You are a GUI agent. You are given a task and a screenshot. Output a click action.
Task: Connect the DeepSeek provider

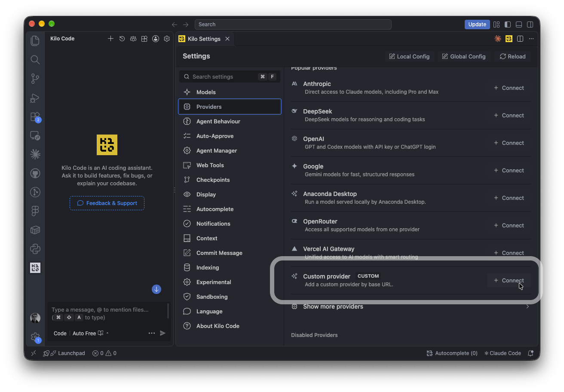(x=509, y=115)
